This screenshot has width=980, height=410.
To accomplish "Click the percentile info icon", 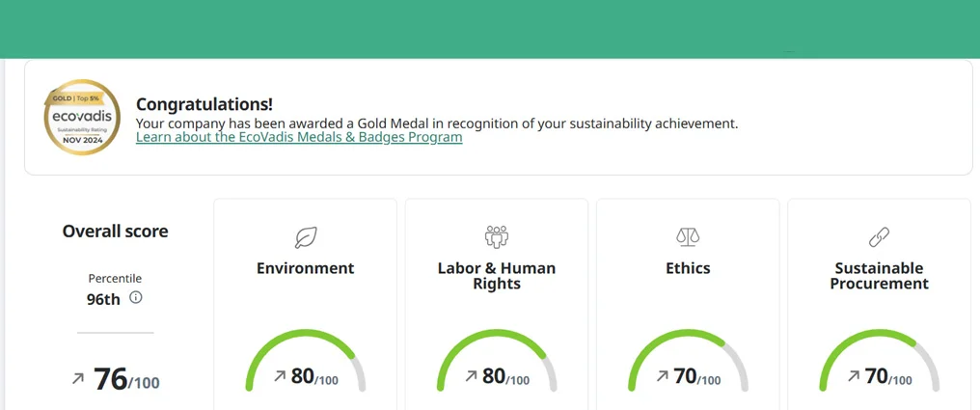I will [x=136, y=298].
